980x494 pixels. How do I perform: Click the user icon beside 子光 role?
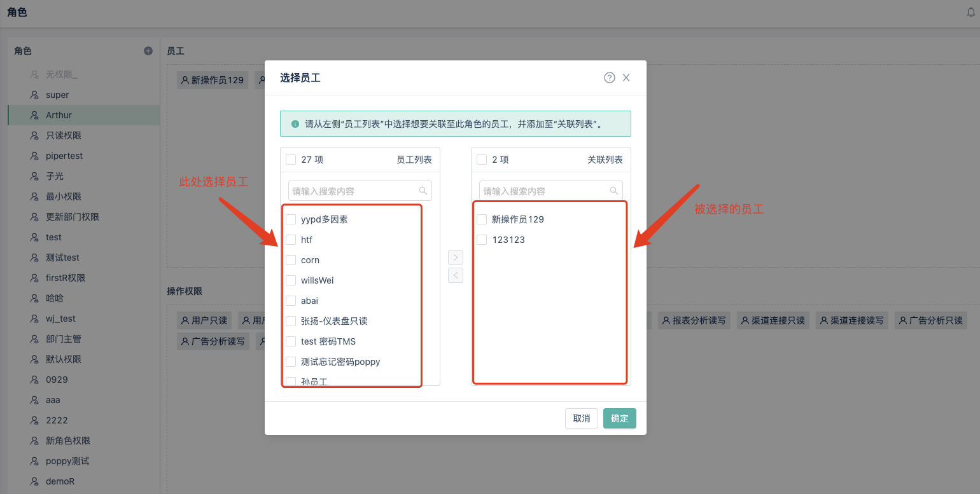(x=34, y=176)
